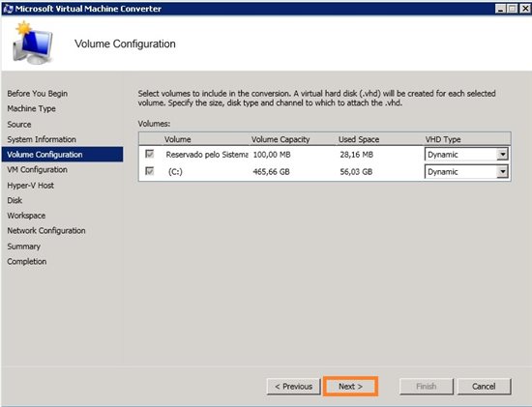Go to Hyper-V Host step
Image resolution: width=532 pixels, height=407 pixels.
point(30,186)
